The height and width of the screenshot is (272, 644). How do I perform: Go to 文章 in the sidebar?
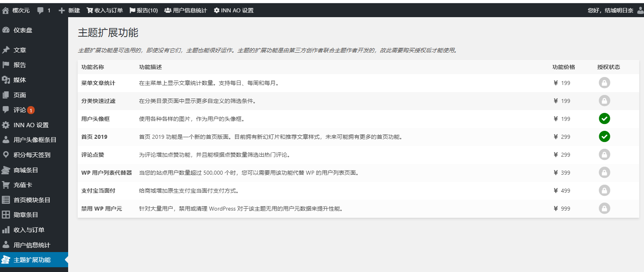click(x=20, y=50)
